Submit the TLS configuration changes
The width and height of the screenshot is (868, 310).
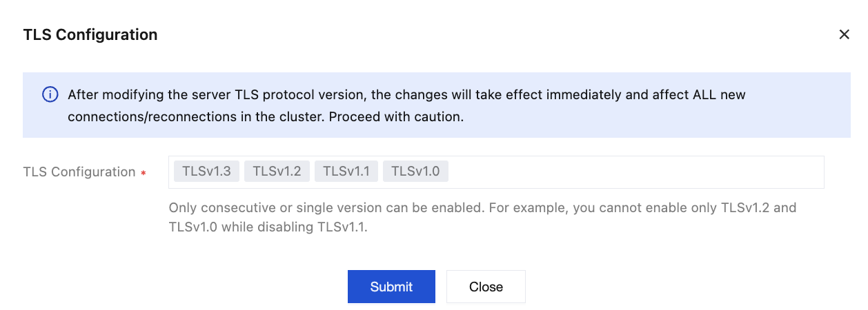tap(391, 287)
